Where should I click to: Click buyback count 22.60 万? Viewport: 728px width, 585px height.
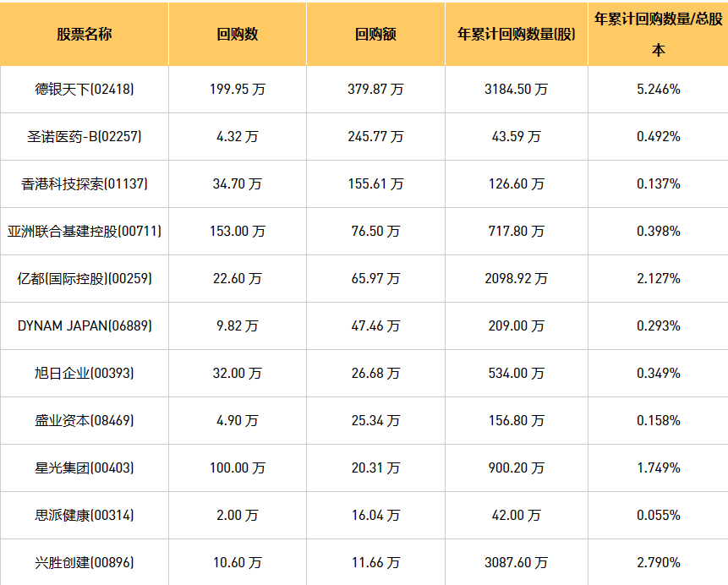[x=238, y=279]
